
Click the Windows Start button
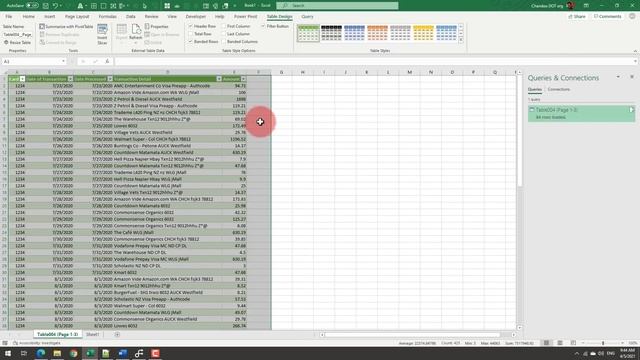(x=8, y=353)
